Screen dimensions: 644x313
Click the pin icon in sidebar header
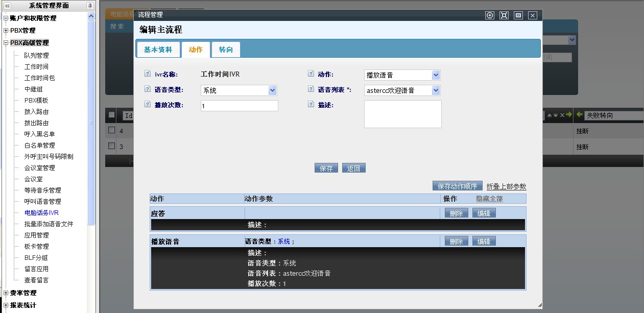pyautogui.click(x=90, y=6)
